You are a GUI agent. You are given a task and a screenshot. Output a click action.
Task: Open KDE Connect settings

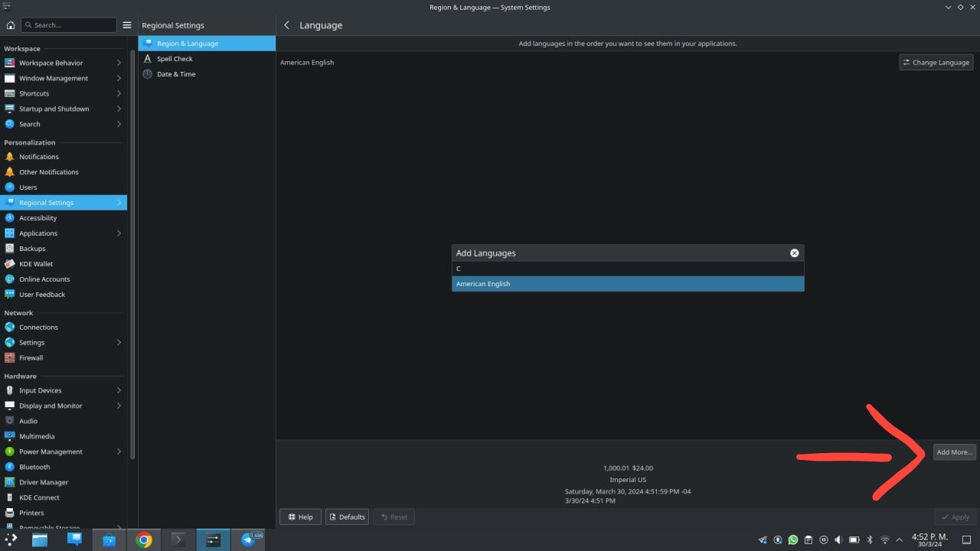pos(64,497)
